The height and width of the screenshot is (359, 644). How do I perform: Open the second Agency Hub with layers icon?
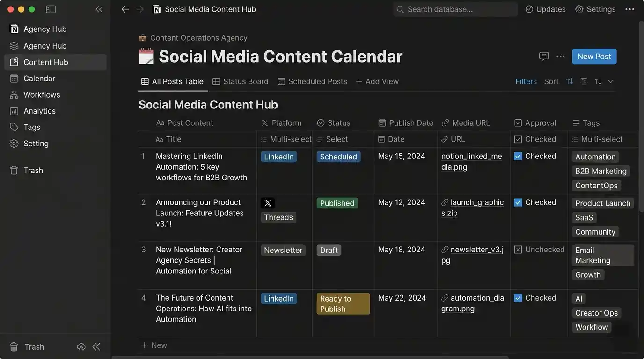(56, 46)
